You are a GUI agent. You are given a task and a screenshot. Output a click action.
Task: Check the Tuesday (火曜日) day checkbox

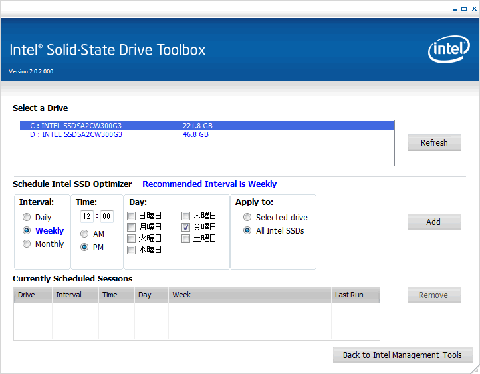click(132, 238)
